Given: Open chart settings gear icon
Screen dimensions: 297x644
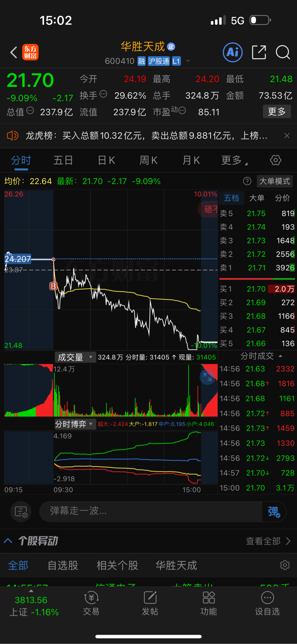Looking at the screenshot, I should click(x=275, y=160).
